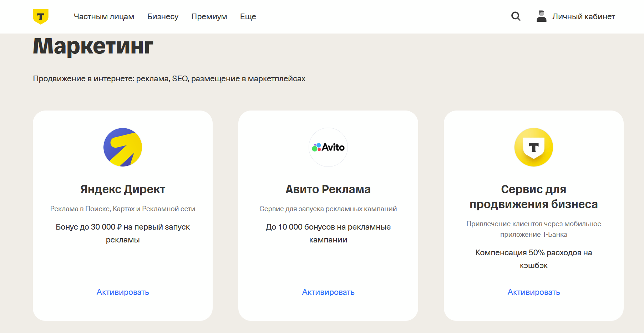Image resolution: width=644 pixels, height=333 pixels.
Task: Click text Реклама в Поиске, Картах и Рекламной сети
Action: [x=123, y=209]
